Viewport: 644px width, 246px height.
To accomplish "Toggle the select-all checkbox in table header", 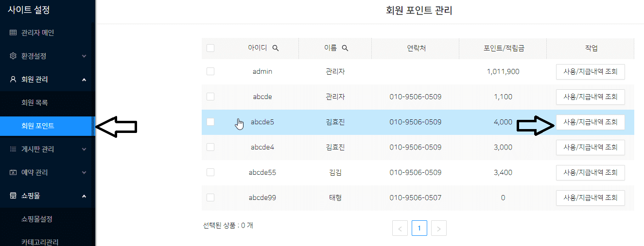I will click(210, 48).
